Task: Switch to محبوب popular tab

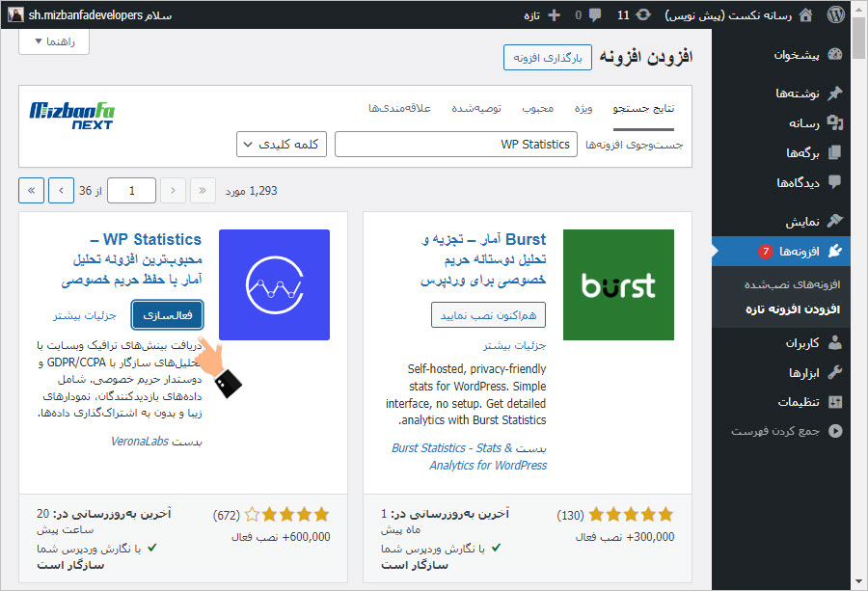Action: (537, 108)
